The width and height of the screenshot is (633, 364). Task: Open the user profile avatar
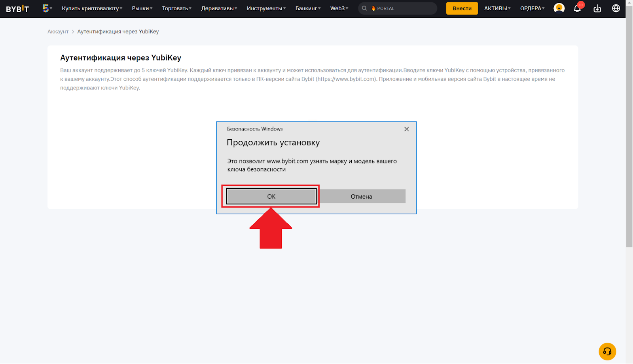(559, 8)
